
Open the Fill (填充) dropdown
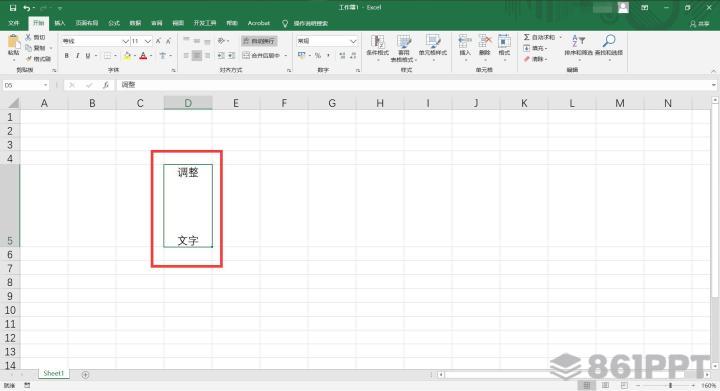535,48
